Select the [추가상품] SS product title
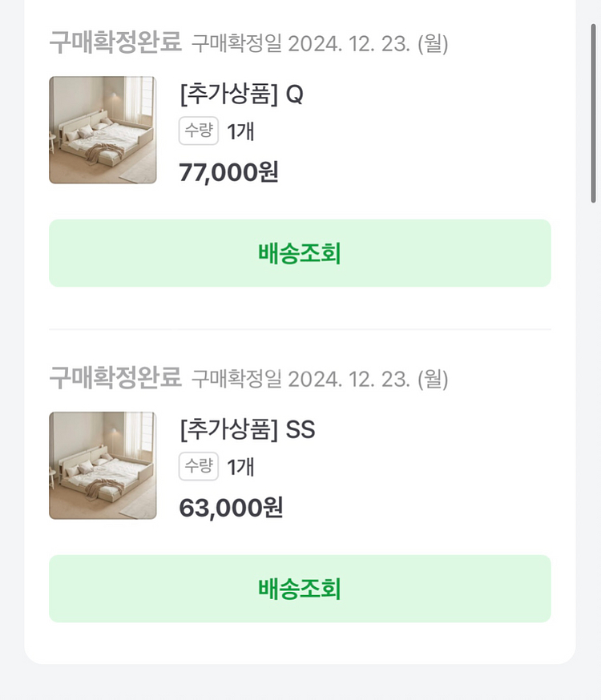Screen dimensions: 601x700 (248, 429)
